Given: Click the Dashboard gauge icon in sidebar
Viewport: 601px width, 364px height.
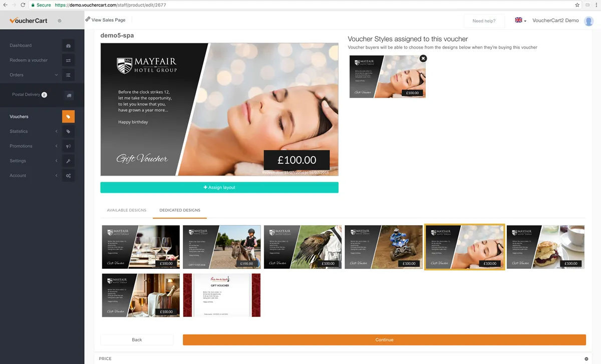Looking at the screenshot, I should [x=69, y=46].
